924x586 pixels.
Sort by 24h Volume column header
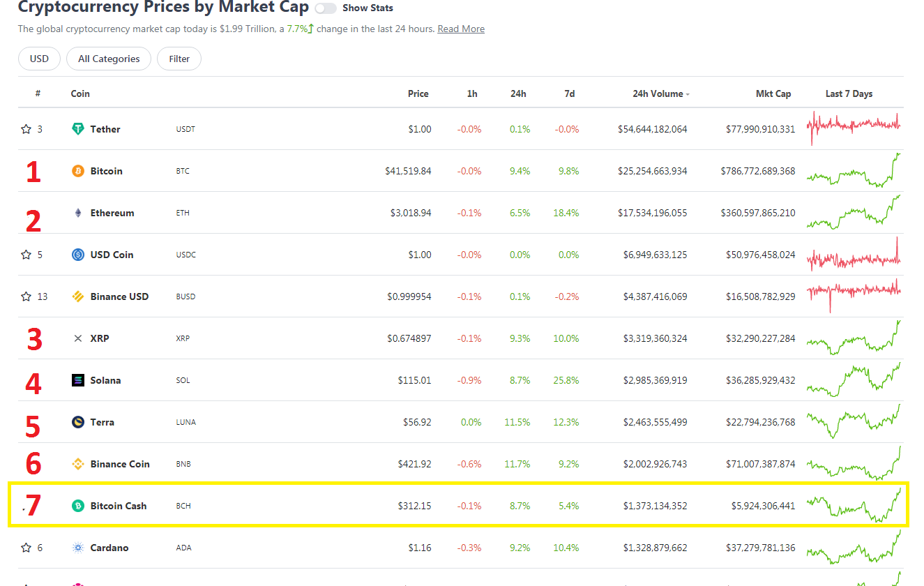click(661, 93)
